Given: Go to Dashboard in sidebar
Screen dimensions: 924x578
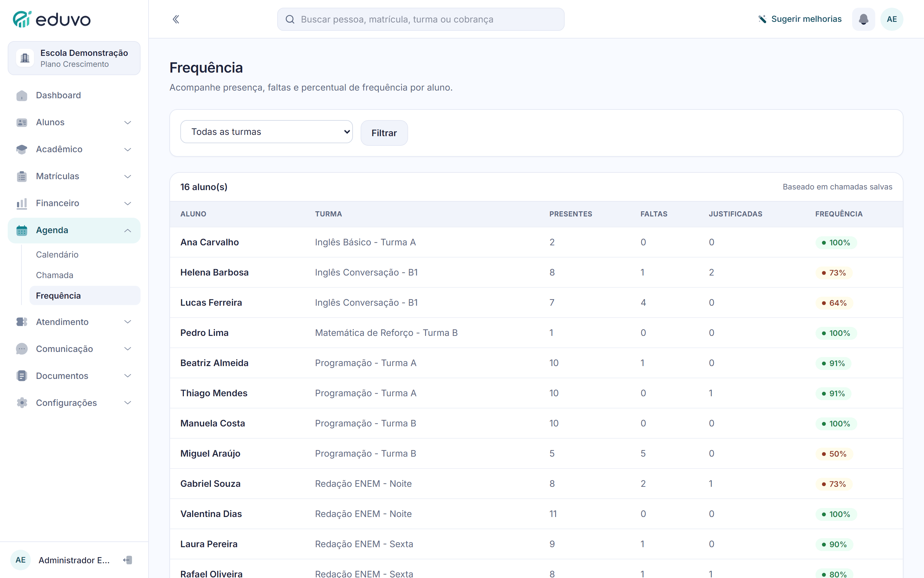Looking at the screenshot, I should point(74,95).
